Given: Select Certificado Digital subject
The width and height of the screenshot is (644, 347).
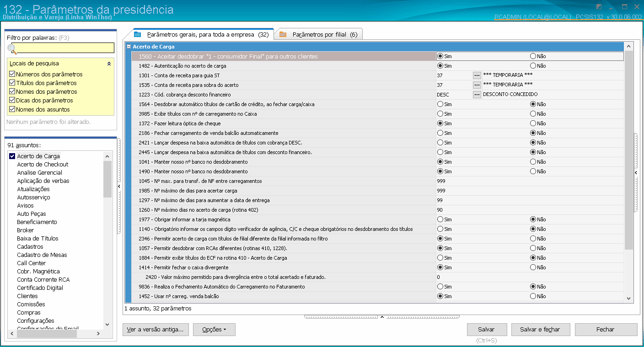Looking at the screenshot, I should pyautogui.click(x=40, y=288).
